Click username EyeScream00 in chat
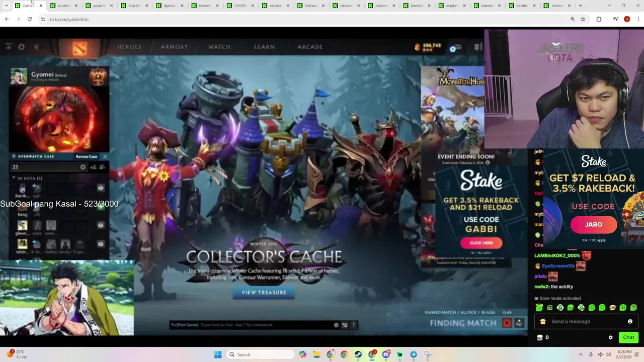The image size is (644, 362). click(x=557, y=266)
